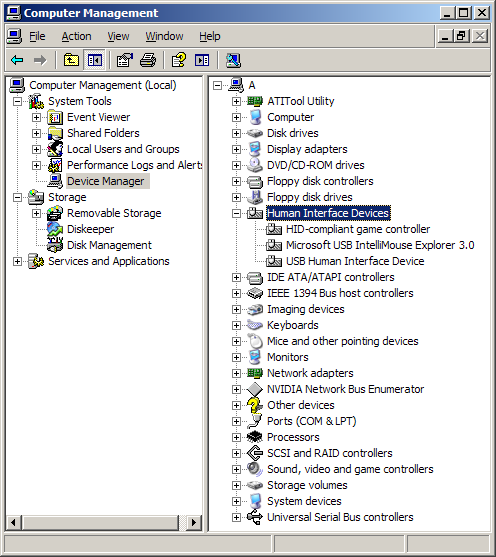Select the Diskeeper icon in Storage
This screenshot has width=496, height=557.
tap(55, 229)
